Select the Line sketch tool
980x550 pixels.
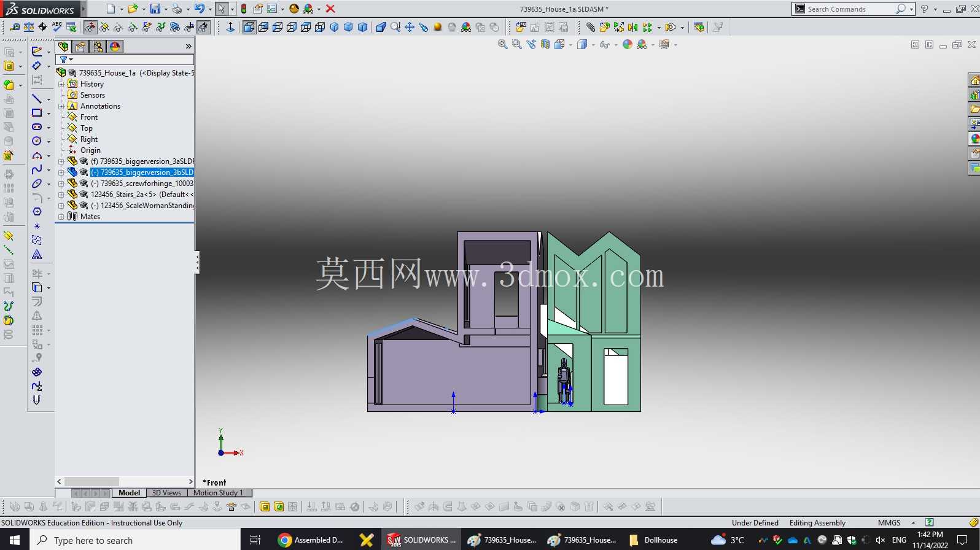37,99
